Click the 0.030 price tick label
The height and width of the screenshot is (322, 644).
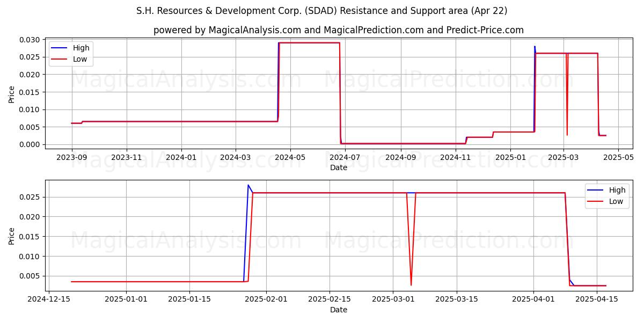[x=30, y=40]
